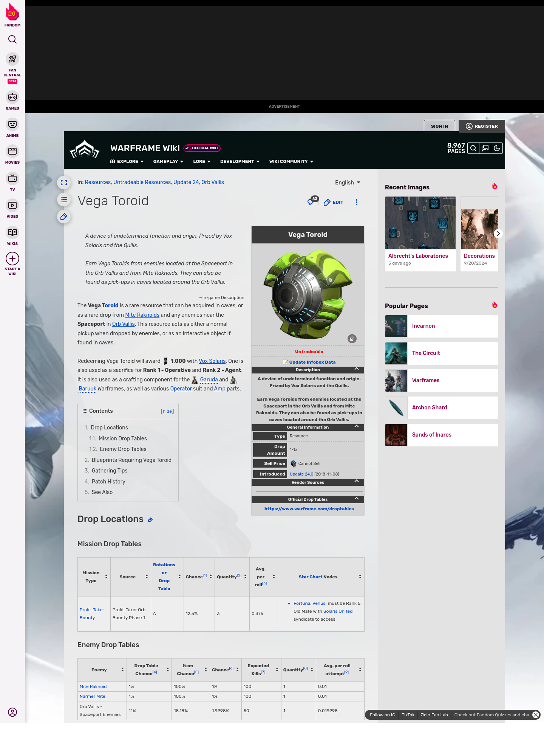
Task: Open the Movies clapperboard icon
Action: pos(12,151)
